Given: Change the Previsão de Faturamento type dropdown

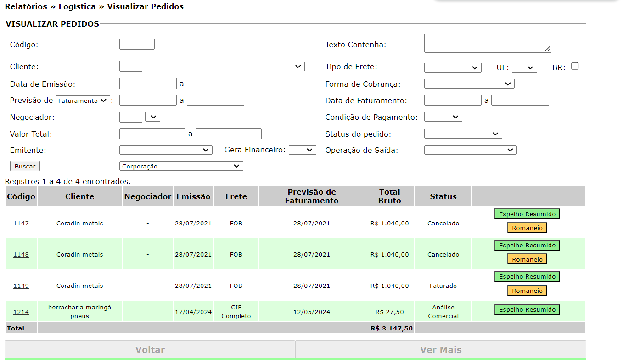Looking at the screenshot, I should pyautogui.click(x=83, y=101).
